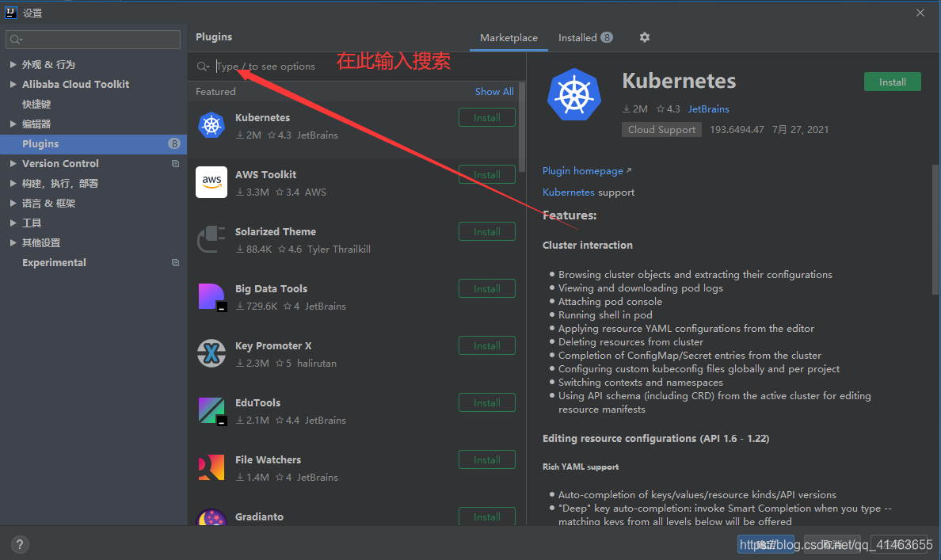Click the File Watchers plugin icon

[x=211, y=467]
